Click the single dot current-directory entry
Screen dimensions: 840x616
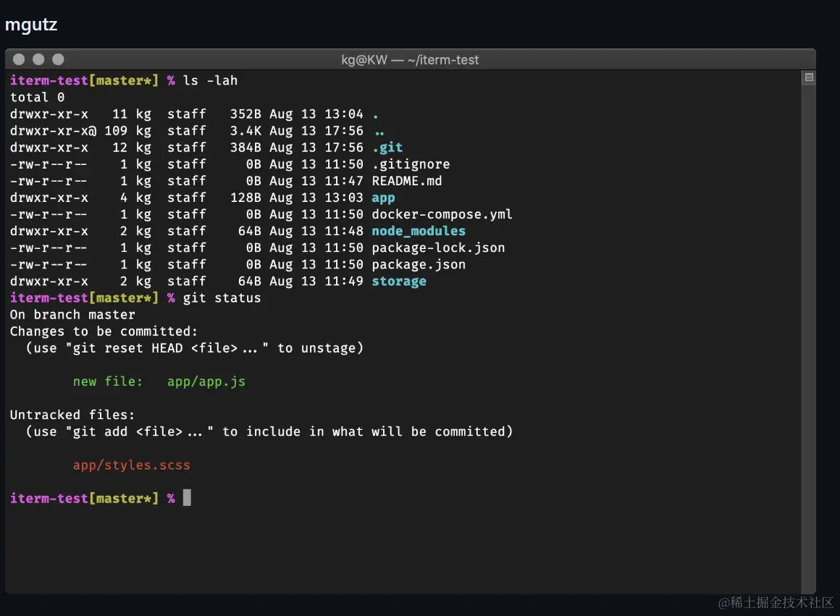(376, 117)
